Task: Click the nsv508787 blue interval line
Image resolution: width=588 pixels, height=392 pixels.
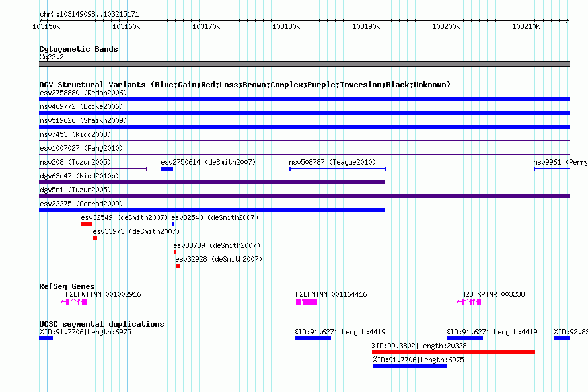Action: point(338,169)
